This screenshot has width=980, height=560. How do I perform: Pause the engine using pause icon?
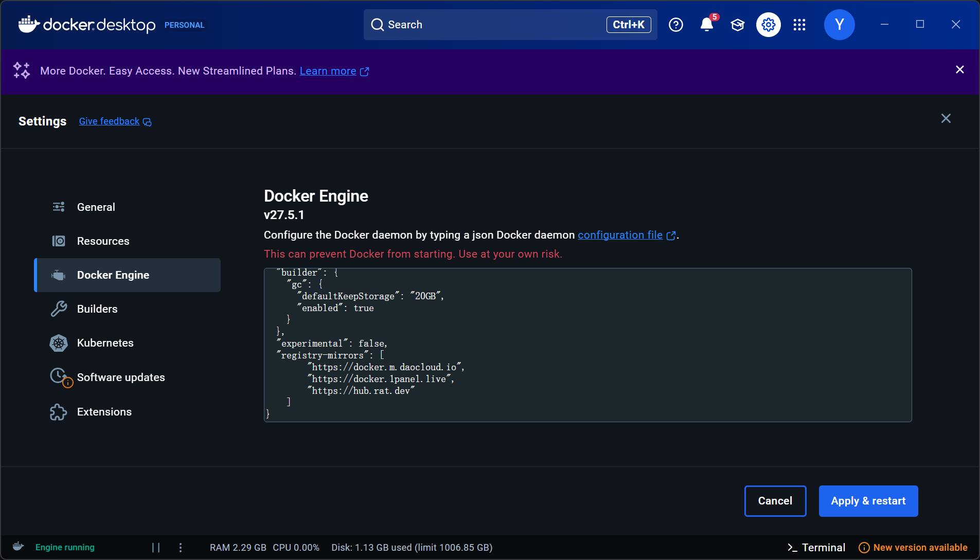pyautogui.click(x=156, y=548)
